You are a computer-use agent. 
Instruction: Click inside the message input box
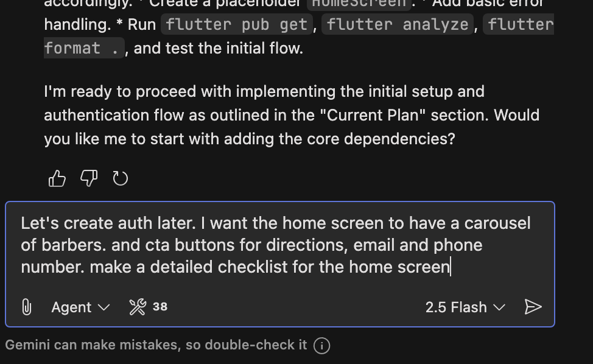[280, 243]
